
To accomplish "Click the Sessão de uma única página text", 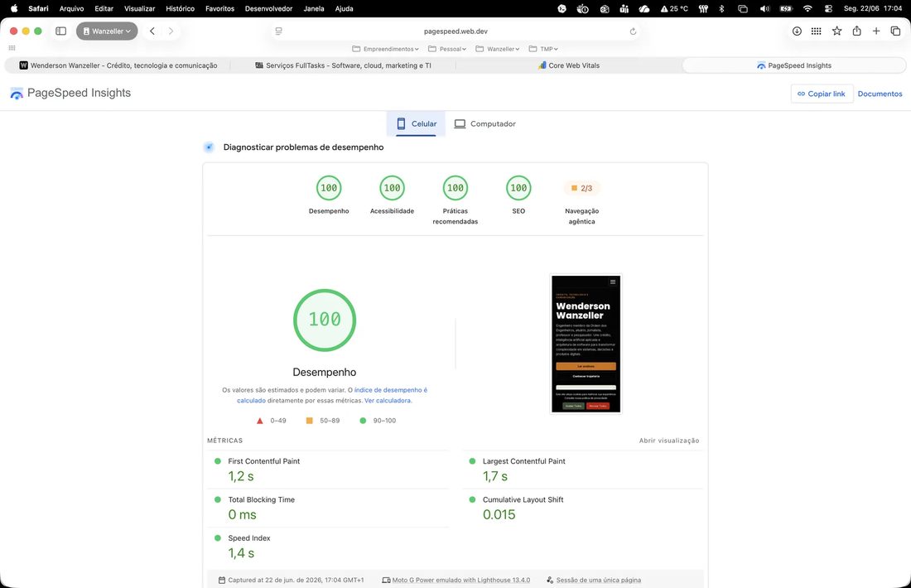I will [599, 580].
